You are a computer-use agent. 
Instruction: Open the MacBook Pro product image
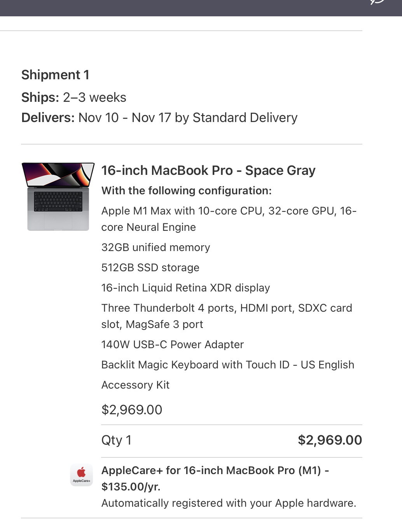(x=58, y=196)
